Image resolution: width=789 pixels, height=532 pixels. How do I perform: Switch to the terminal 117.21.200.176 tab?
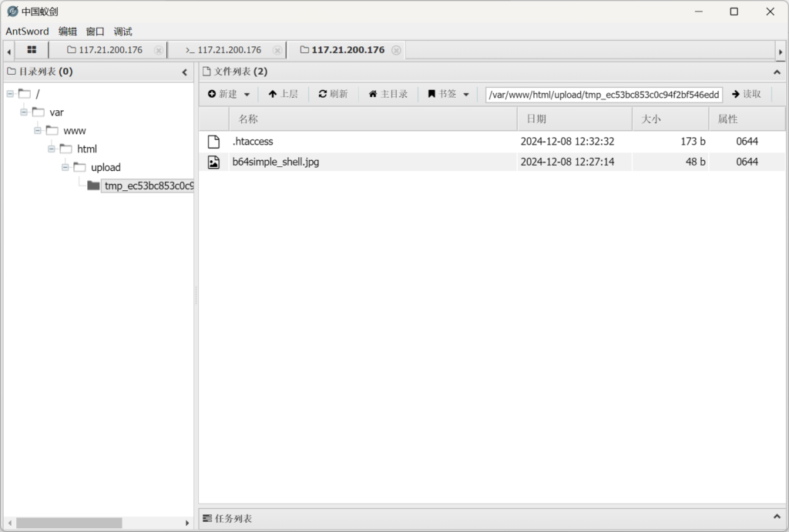(x=223, y=50)
